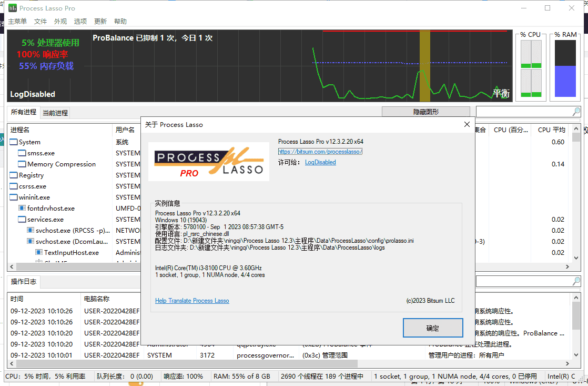Click the Registry process icon
This screenshot has height=386, width=588.
14,175
